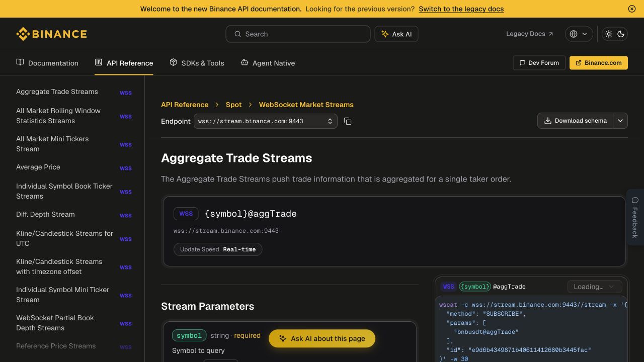Select the API Reference tab

(124, 63)
